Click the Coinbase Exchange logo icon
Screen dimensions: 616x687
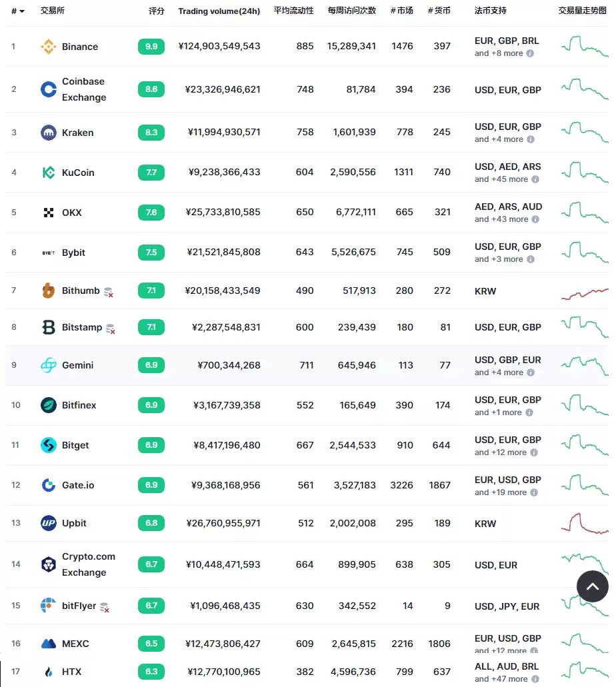(48, 89)
